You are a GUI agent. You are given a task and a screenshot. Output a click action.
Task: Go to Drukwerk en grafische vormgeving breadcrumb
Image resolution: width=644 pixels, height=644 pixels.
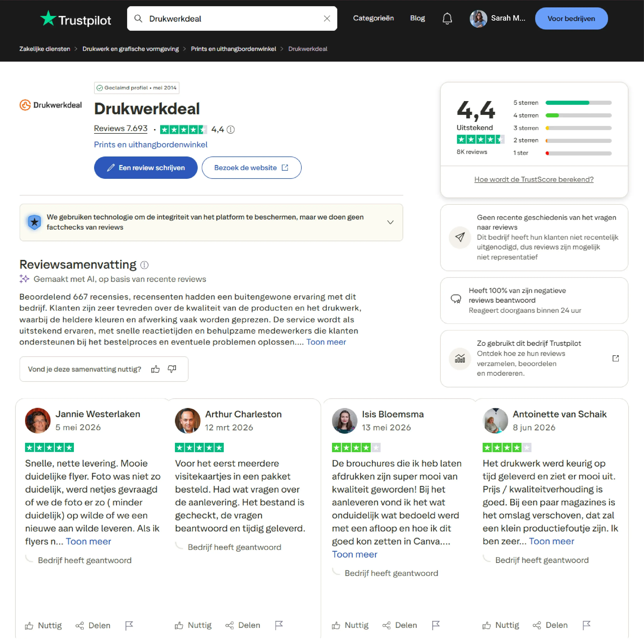coord(131,49)
